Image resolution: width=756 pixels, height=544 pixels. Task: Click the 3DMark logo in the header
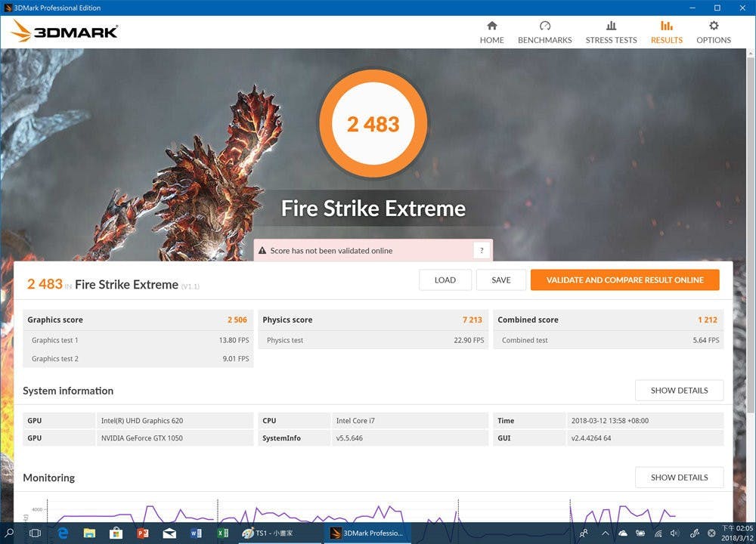pos(64,31)
